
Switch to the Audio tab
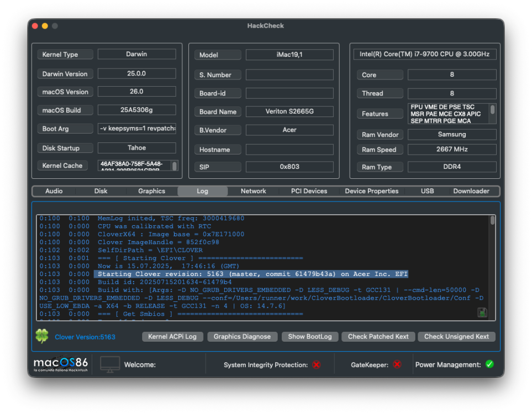coord(54,191)
